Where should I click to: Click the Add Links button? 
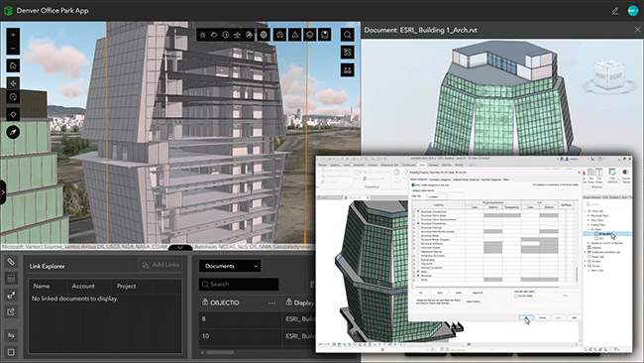[x=161, y=265]
